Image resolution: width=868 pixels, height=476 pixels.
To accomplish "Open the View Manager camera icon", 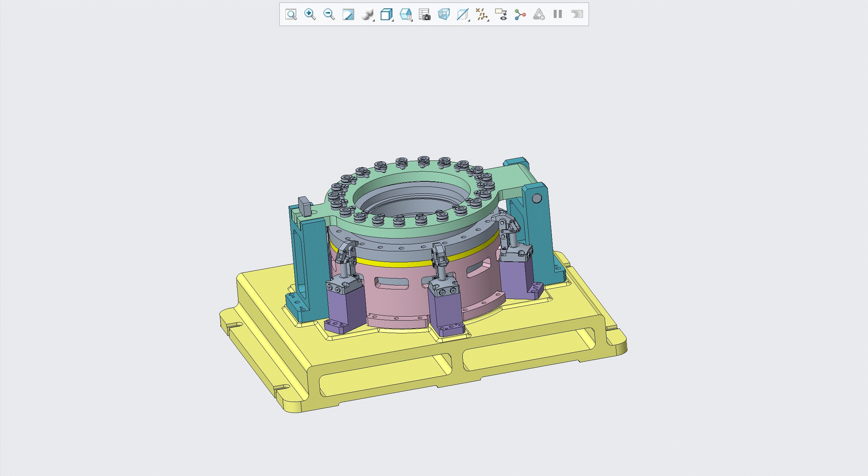I will (424, 15).
